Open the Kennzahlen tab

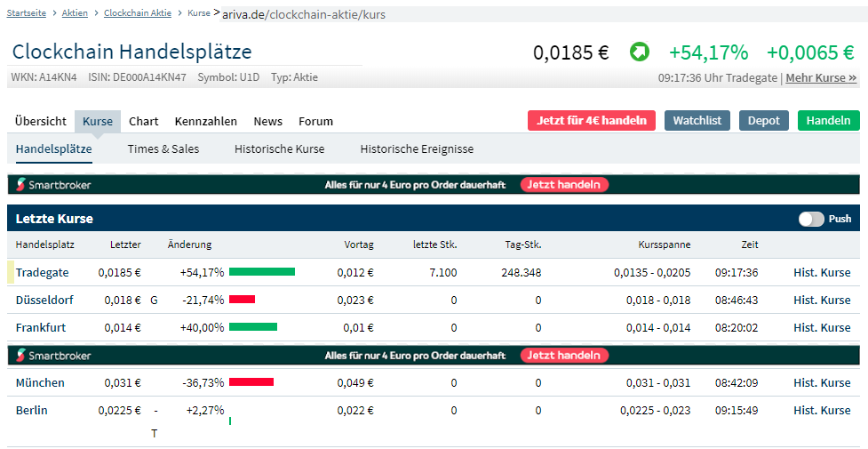(x=206, y=122)
